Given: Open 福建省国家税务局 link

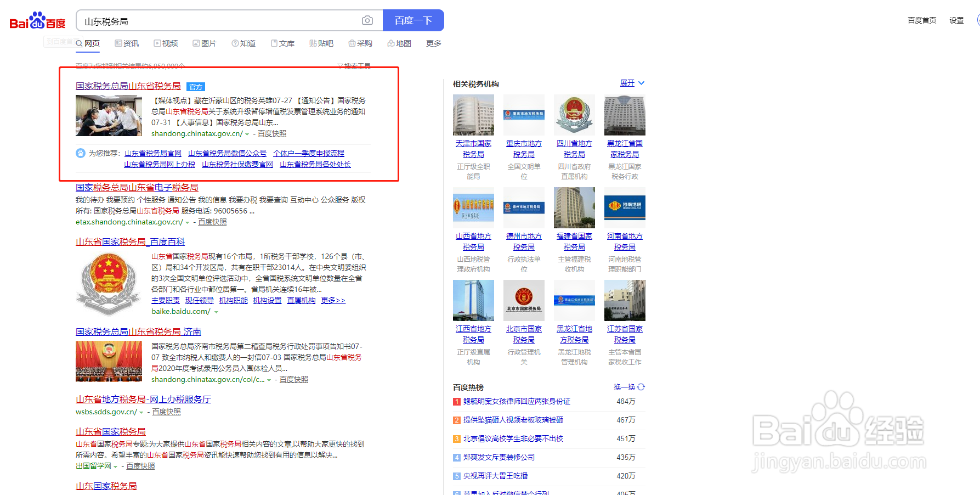Looking at the screenshot, I should coord(574,241).
